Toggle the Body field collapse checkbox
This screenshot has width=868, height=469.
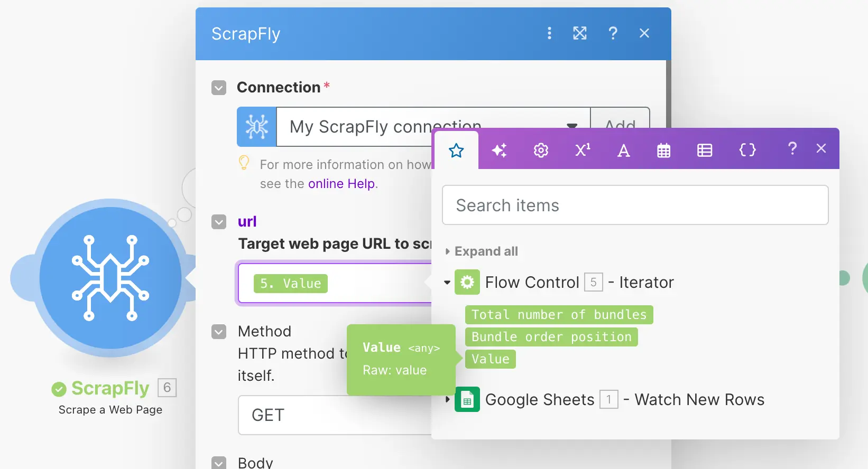[219, 463]
